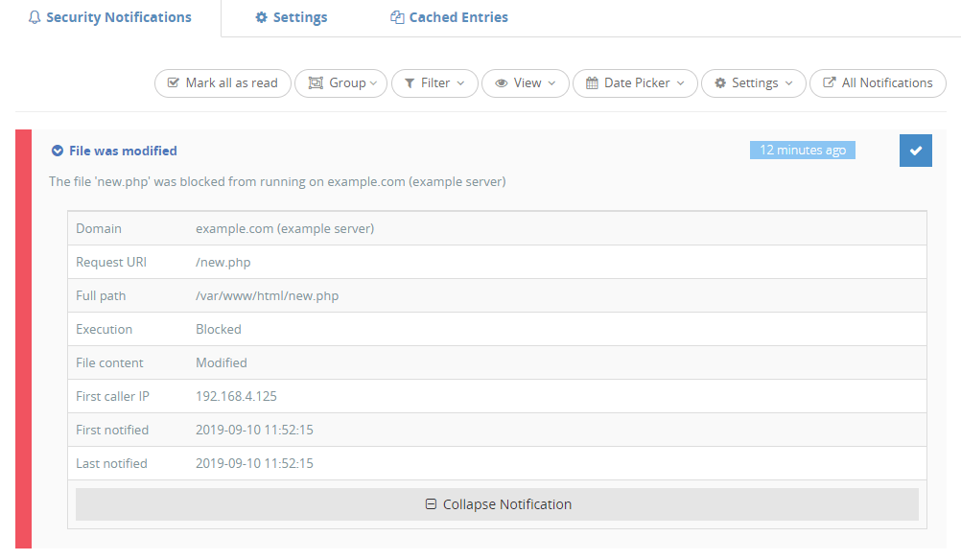Switch to the Cached Entries tab
The image size is (961, 560).
click(x=450, y=17)
